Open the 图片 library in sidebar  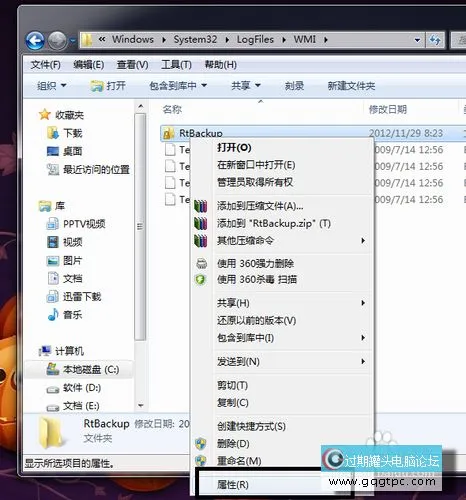65,260
